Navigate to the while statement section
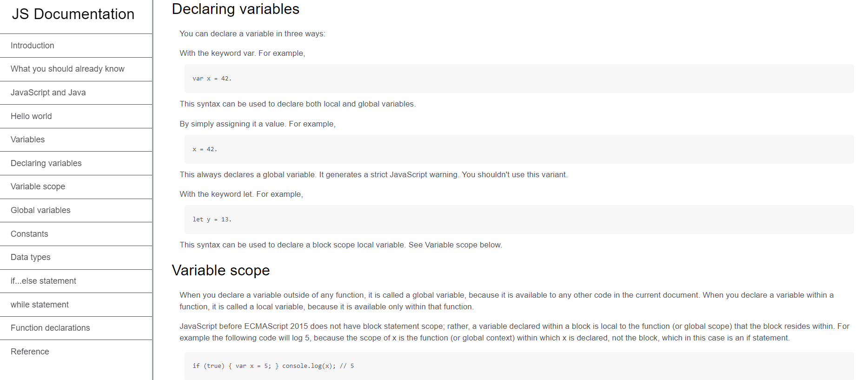 [x=39, y=305]
